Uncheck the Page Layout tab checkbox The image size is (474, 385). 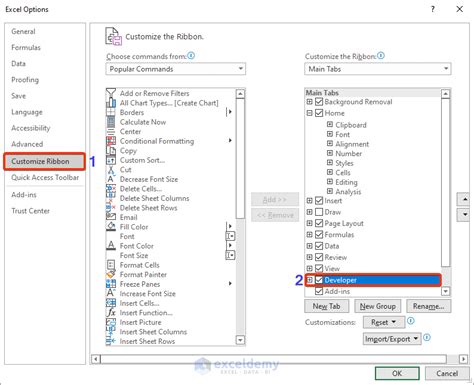pyautogui.click(x=319, y=223)
